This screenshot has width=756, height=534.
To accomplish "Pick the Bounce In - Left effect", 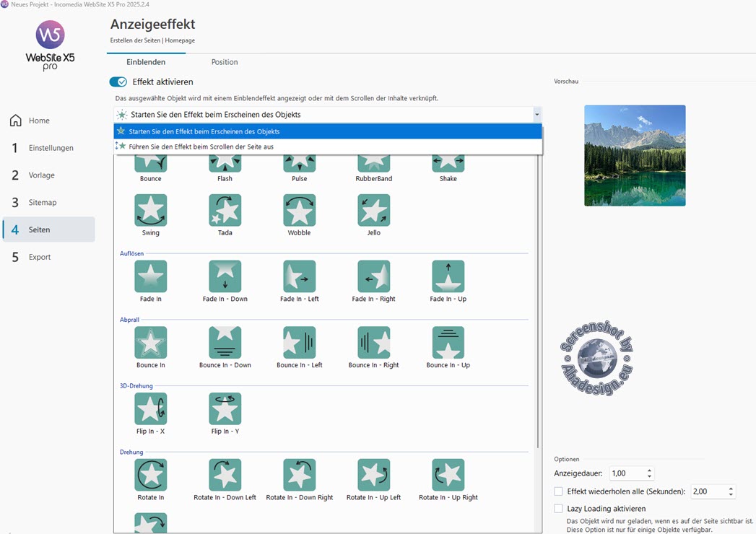I will [300, 343].
